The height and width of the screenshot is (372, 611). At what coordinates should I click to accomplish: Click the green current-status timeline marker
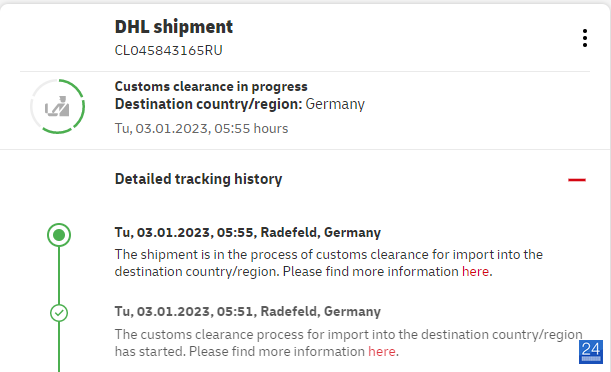[59, 235]
